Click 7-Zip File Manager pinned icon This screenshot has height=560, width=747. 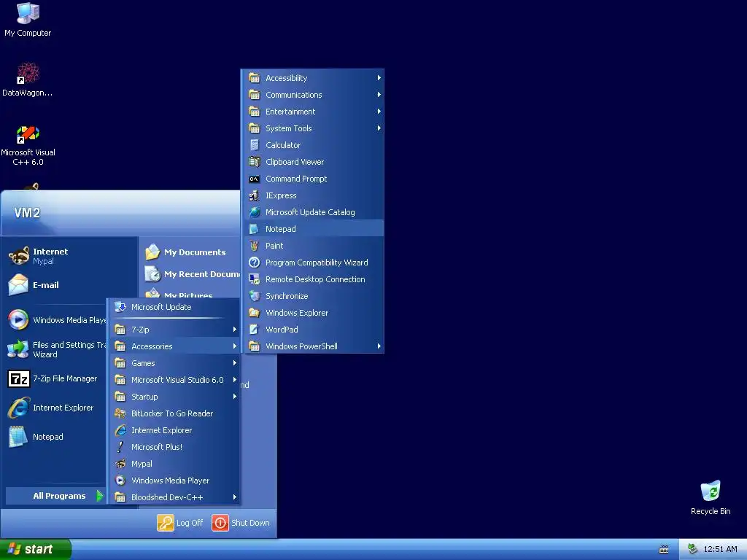pyautogui.click(x=19, y=379)
